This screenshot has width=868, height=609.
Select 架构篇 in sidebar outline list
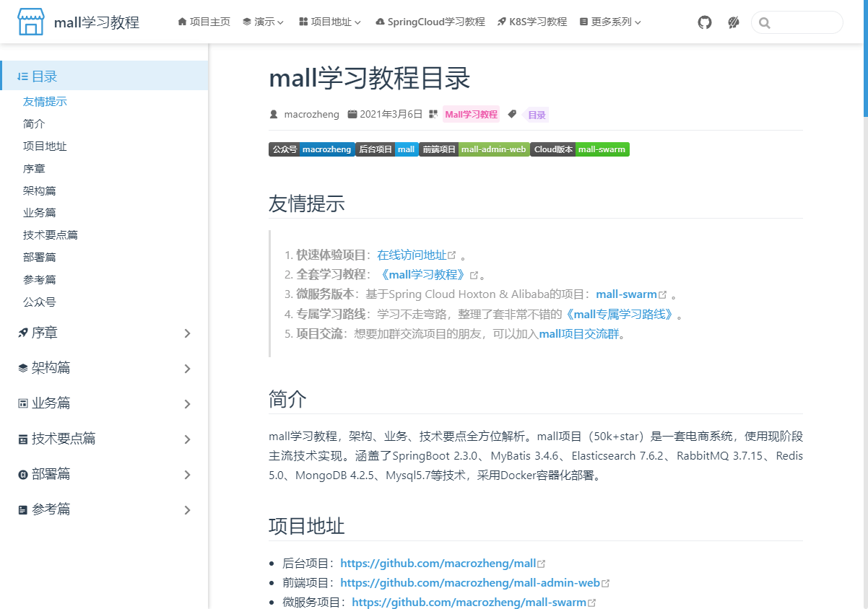coord(40,191)
